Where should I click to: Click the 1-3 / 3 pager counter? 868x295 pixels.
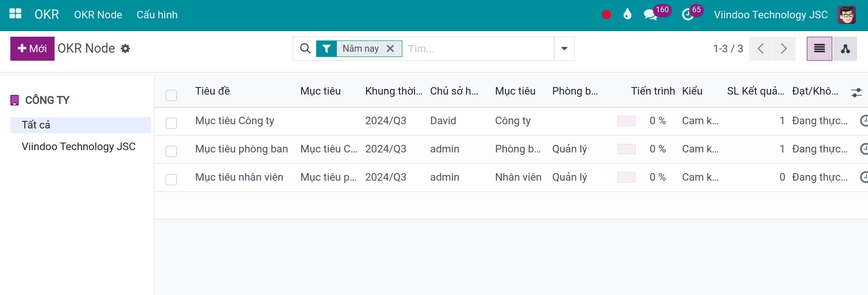point(728,48)
